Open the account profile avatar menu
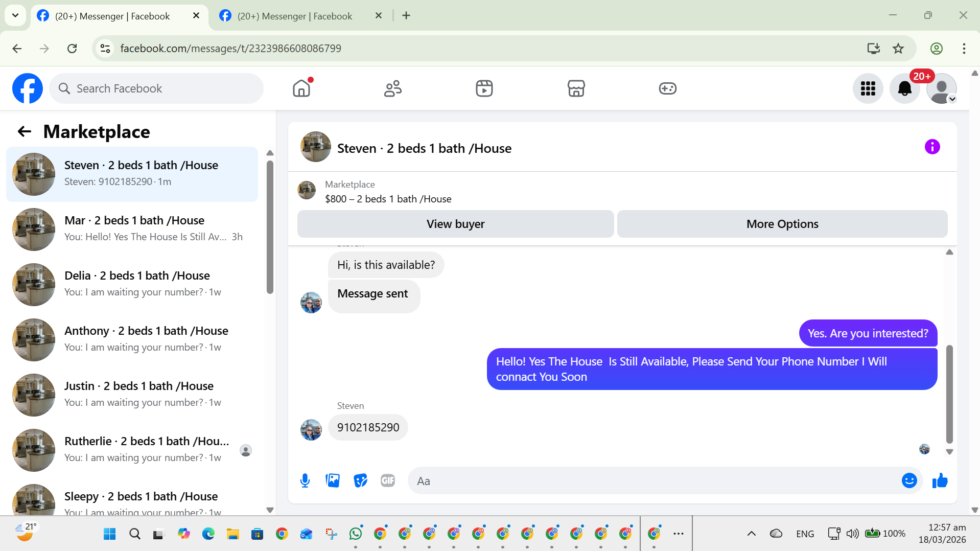Viewport: 980px width, 551px height. coord(941,88)
